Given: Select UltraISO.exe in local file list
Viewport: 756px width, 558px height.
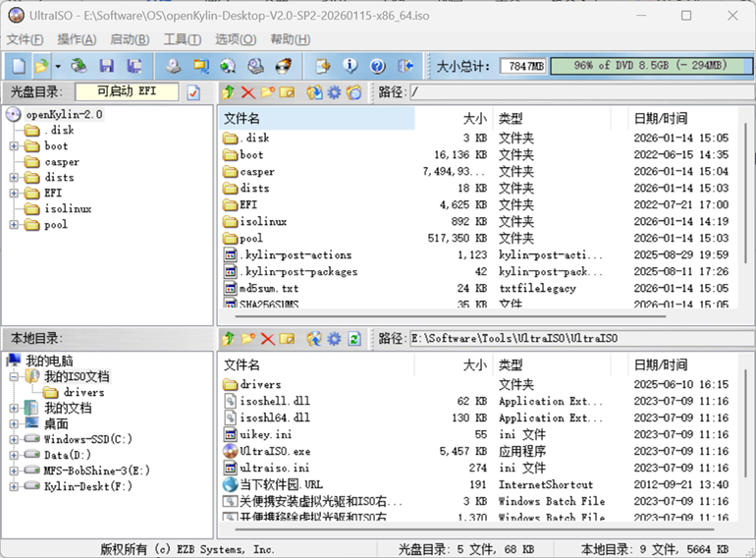Looking at the screenshot, I should pyautogui.click(x=275, y=452).
